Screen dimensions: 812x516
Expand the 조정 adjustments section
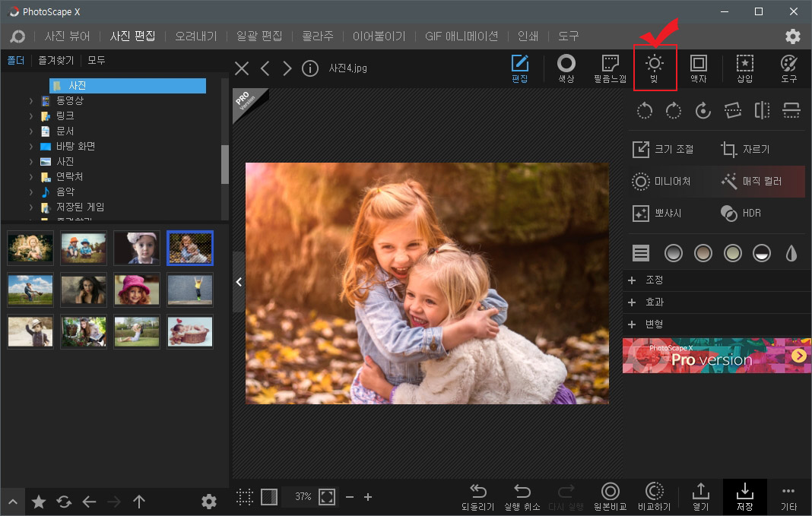(x=717, y=280)
